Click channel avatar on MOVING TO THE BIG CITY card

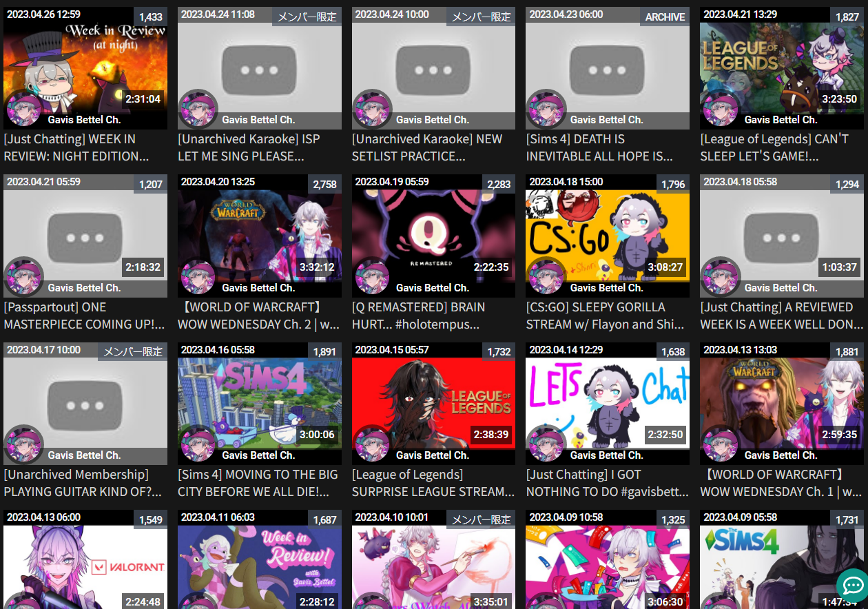pyautogui.click(x=198, y=444)
